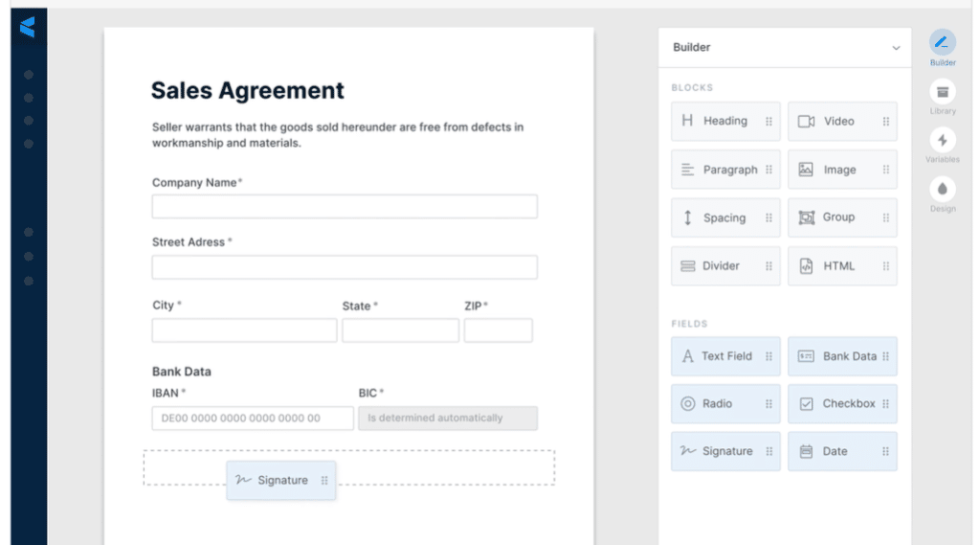Add a Checkbox field
The width and height of the screenshot is (980, 545).
pos(842,403)
